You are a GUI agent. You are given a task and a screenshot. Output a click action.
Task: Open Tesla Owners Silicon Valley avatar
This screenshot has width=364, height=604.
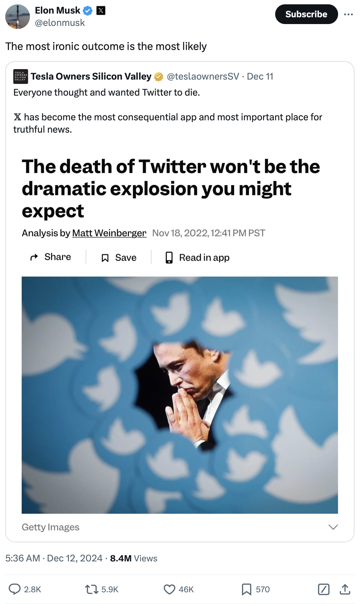21,77
